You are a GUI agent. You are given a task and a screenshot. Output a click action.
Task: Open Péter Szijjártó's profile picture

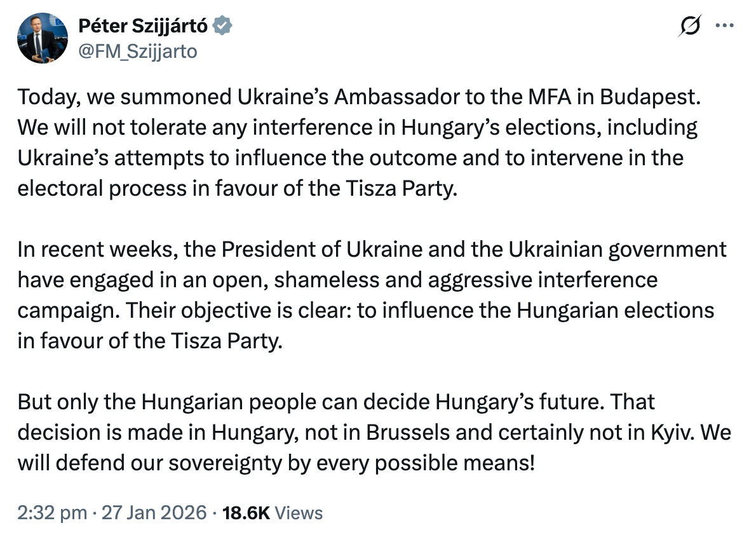coord(42,38)
